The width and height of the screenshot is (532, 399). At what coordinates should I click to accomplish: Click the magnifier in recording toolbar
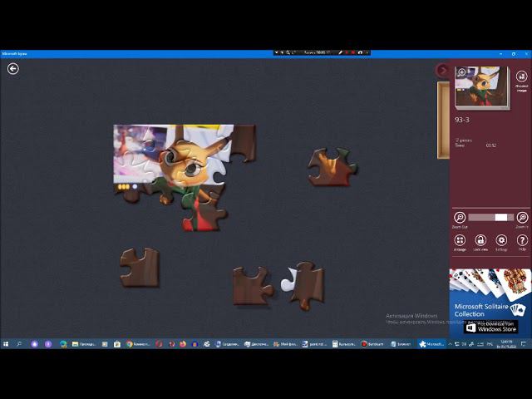tap(288, 52)
